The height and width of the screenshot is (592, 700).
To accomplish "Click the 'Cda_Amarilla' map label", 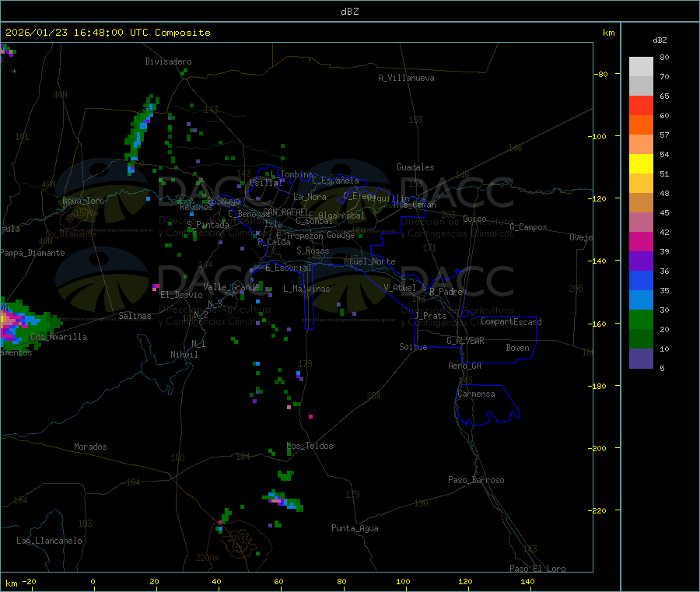I will (58, 337).
